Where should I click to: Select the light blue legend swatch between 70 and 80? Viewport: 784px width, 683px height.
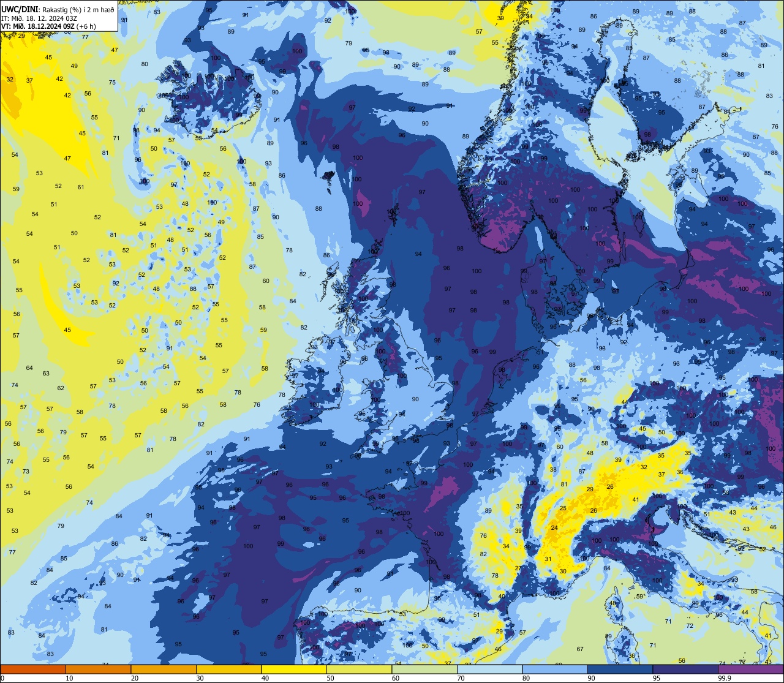[x=489, y=669]
